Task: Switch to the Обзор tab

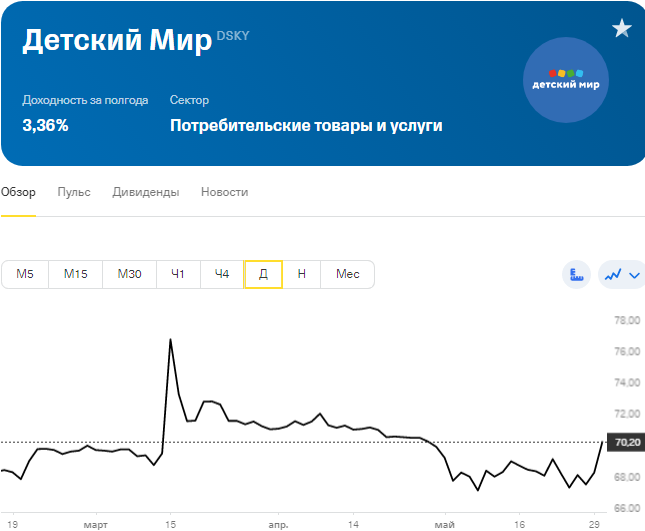Action: tap(18, 192)
